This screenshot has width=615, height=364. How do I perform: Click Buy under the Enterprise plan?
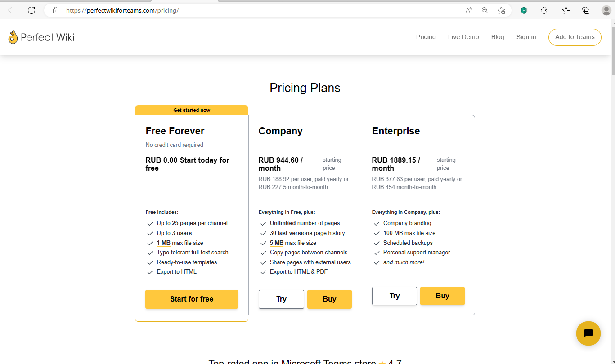click(x=442, y=296)
